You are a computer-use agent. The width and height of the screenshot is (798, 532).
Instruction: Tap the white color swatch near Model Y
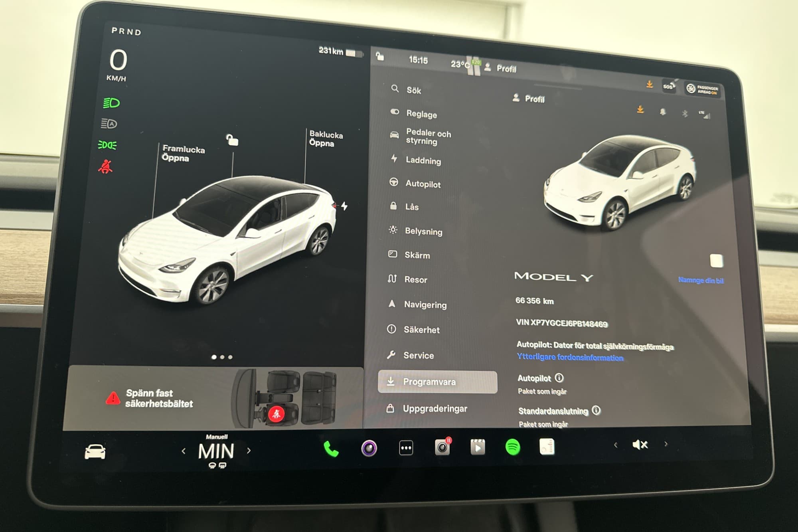click(x=717, y=261)
